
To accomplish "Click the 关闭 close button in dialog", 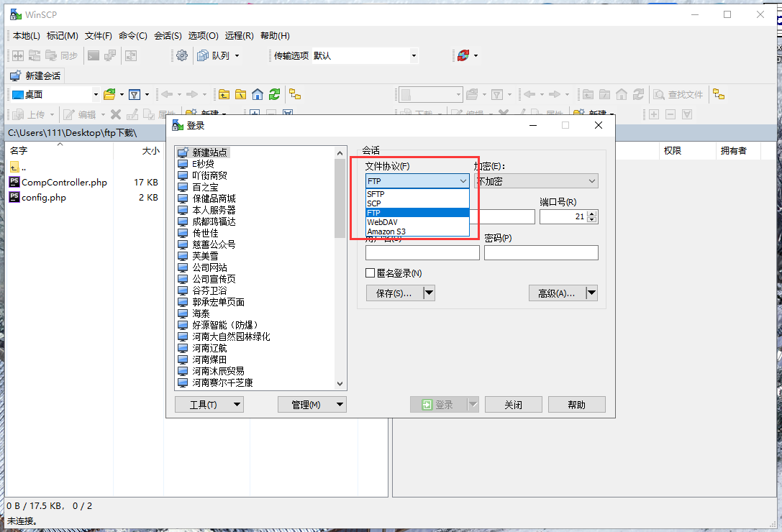I will coord(513,404).
